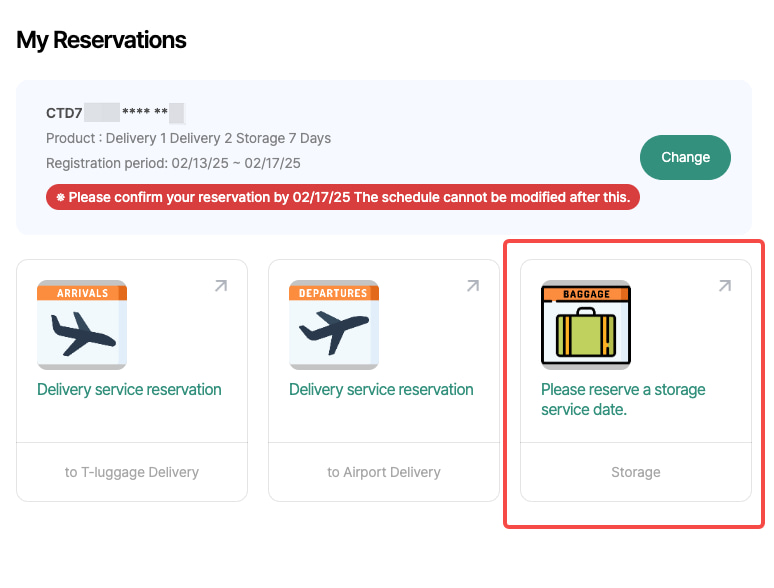Click the 'Storage' footer label
Screen dimensions: 774x588
(x=636, y=472)
